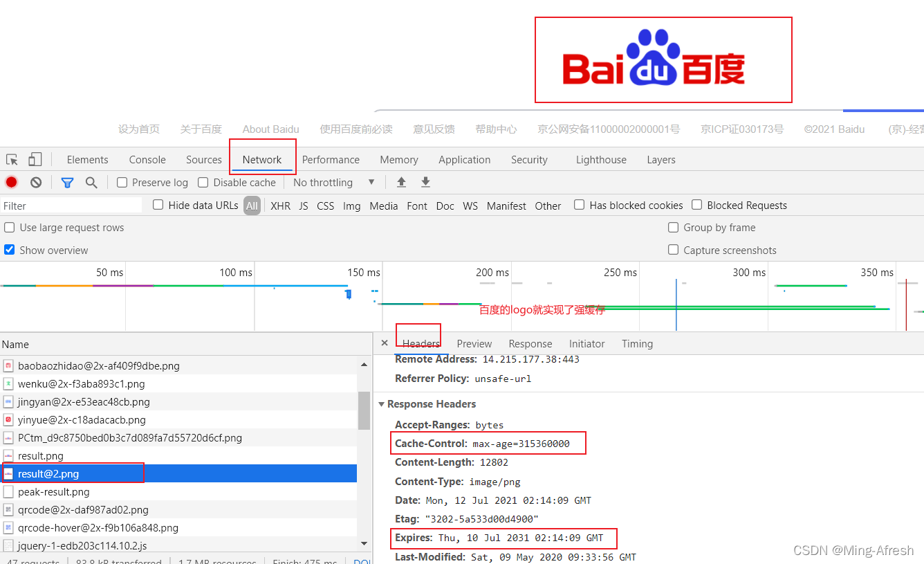Open the Lighthouse tab
Viewport: 924px width, 564px height.
click(x=601, y=160)
